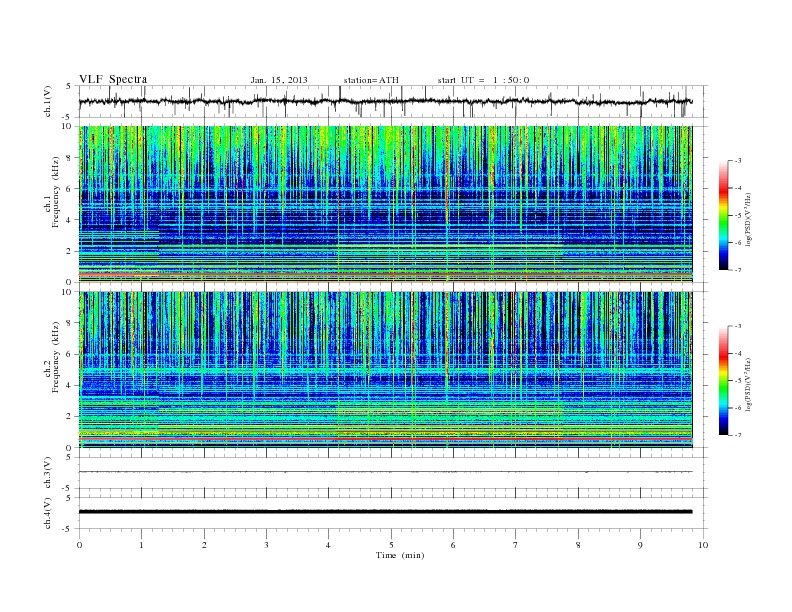Click the log(PSD) label beside upper colorbar
The height and width of the screenshot is (612, 792).
tap(748, 219)
